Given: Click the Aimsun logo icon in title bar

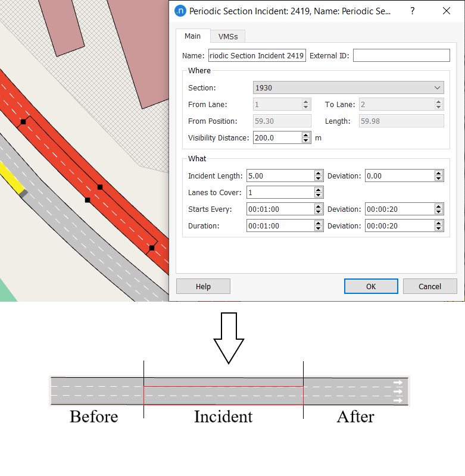Looking at the screenshot, I should point(180,11).
